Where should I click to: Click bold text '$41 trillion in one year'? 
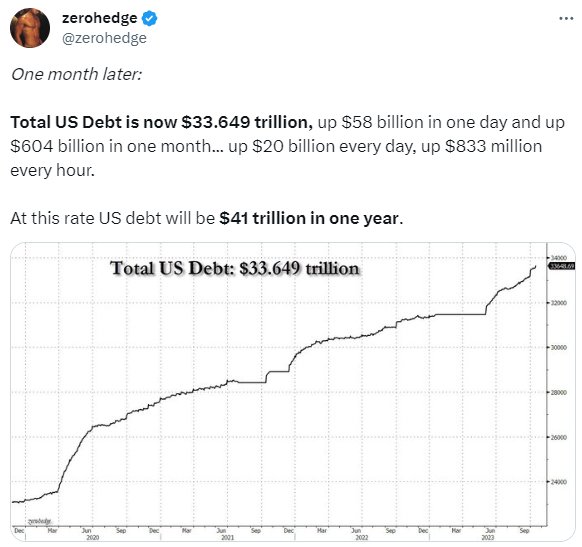309,218
